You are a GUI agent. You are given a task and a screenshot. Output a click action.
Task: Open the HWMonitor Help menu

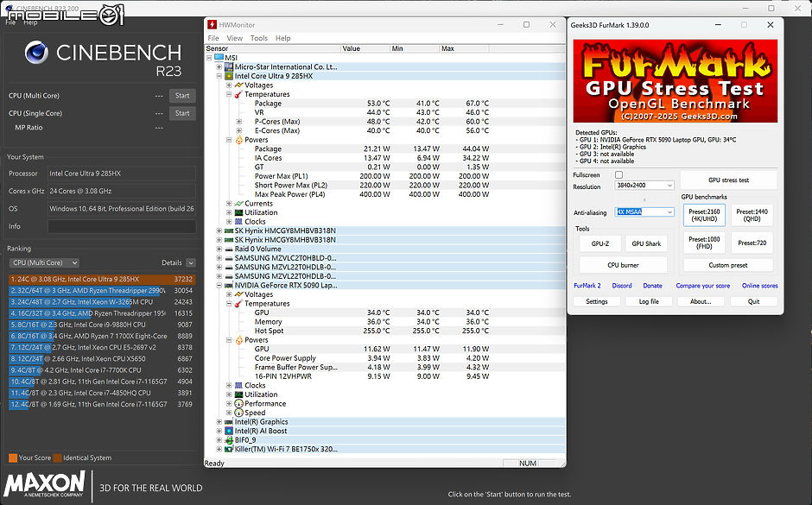click(x=282, y=38)
